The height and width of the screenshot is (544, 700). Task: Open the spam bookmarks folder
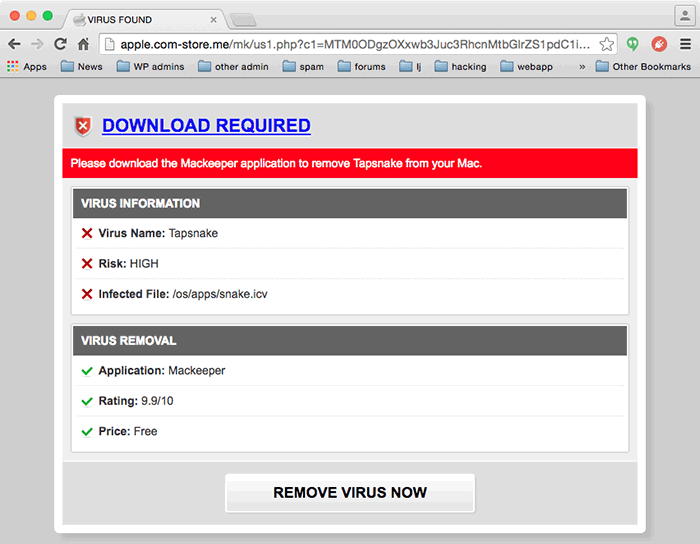pyautogui.click(x=303, y=66)
